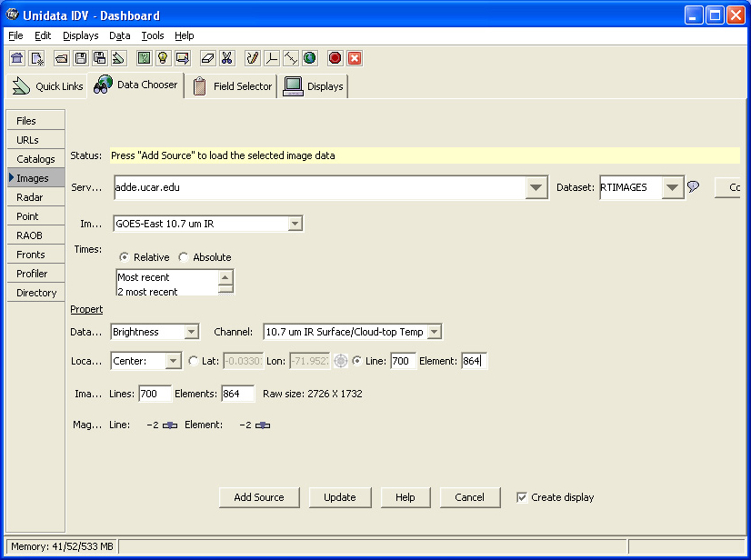
Task: Click the home icon in the toolbar
Action: (x=16, y=58)
